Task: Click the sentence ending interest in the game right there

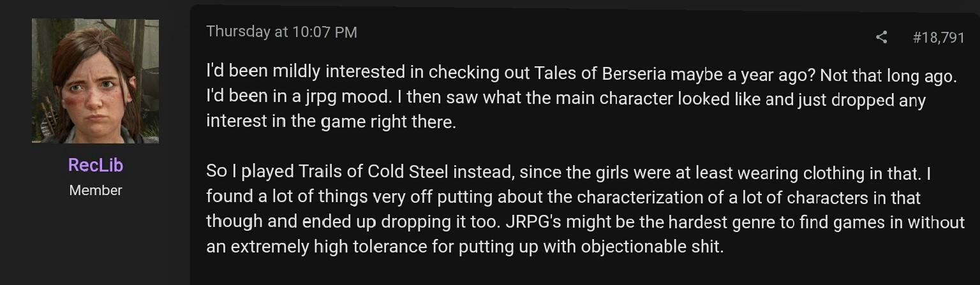Action: [x=331, y=122]
